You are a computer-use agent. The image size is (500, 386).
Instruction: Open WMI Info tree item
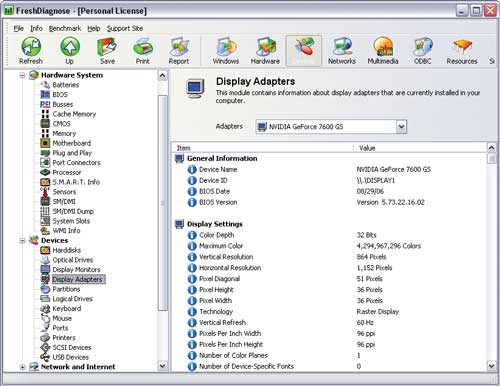[66, 230]
